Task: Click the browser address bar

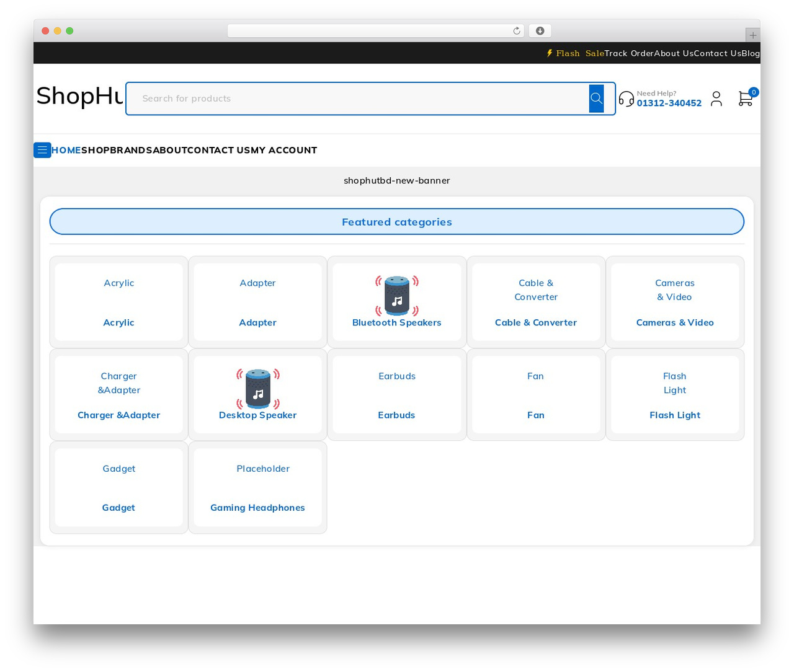Action: tap(376, 31)
